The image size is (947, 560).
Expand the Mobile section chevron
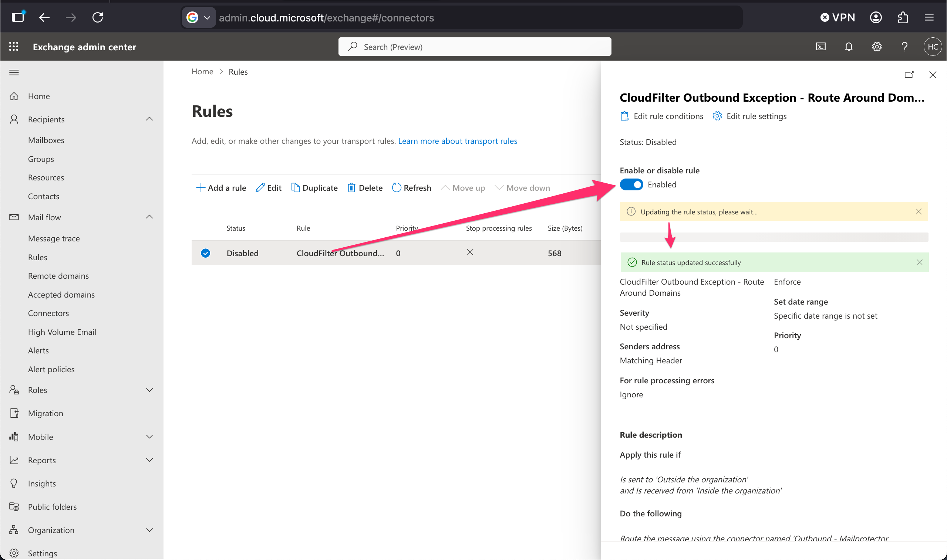(x=149, y=437)
